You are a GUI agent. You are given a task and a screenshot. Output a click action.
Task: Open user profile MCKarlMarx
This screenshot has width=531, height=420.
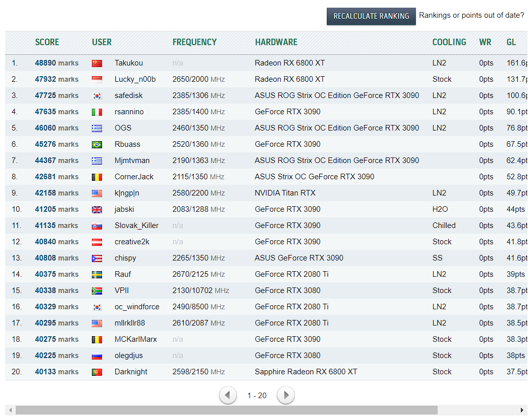click(136, 339)
